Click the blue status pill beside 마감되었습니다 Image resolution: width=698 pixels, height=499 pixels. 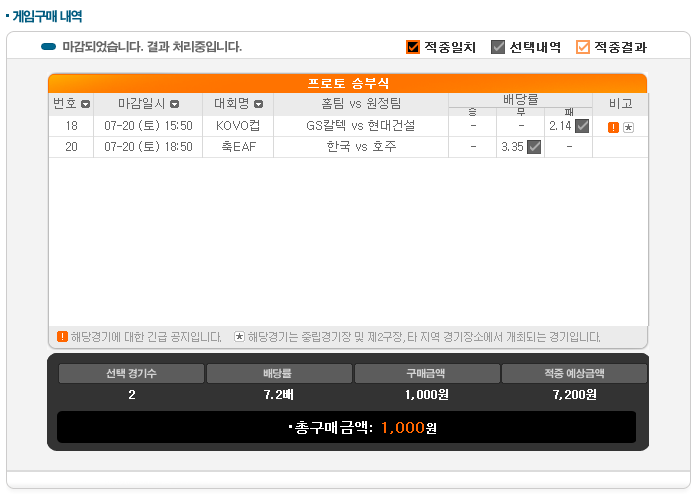48,47
